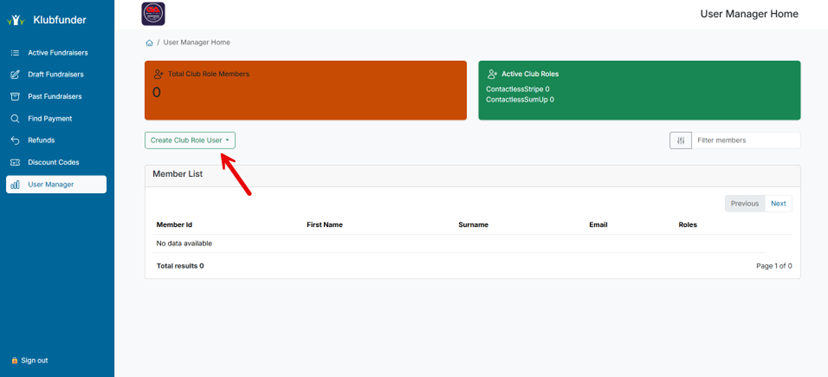Click the filter sliders icon button

(x=681, y=140)
